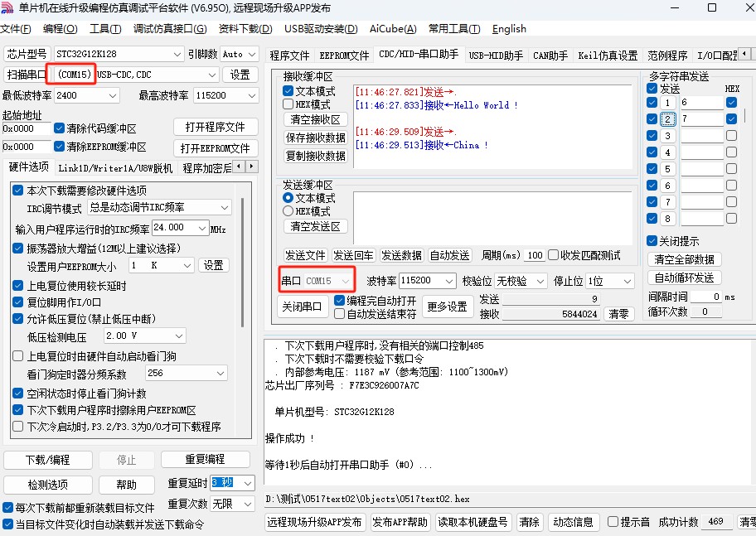Toggle 清除代码缓冲区 checkbox
756x536 pixels.
pyautogui.click(x=60, y=128)
